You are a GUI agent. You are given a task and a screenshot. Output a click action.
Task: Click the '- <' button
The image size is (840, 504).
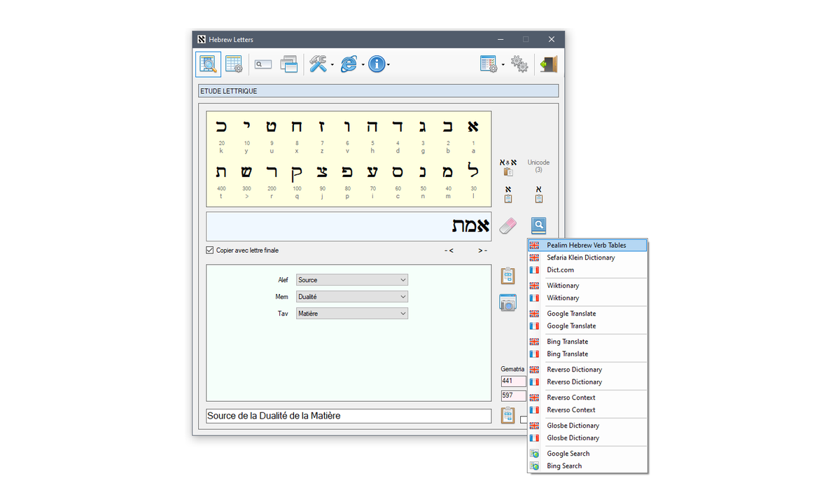pyautogui.click(x=449, y=251)
